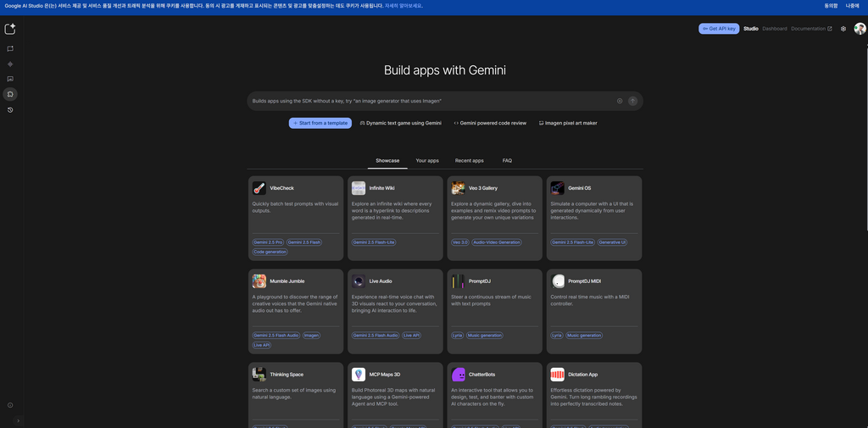
Task: Click Imagen tag on Mumble Jumble card
Action: pyautogui.click(x=312, y=336)
